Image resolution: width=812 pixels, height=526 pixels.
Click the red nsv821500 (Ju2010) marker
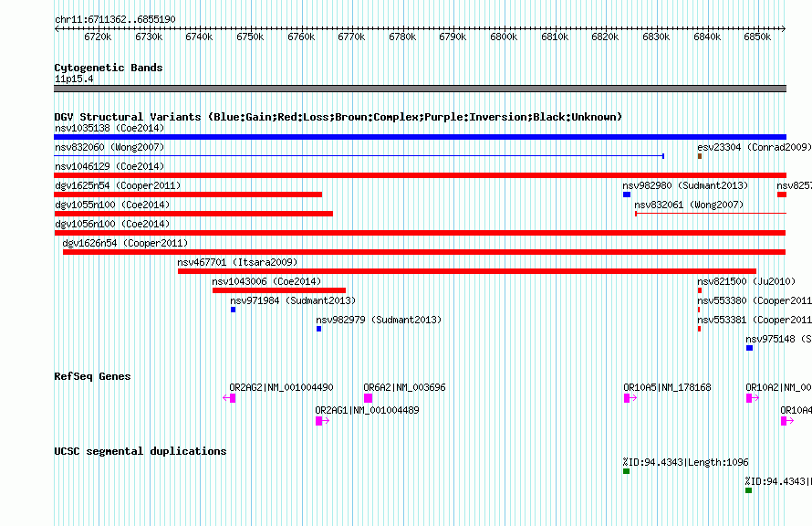click(700, 290)
